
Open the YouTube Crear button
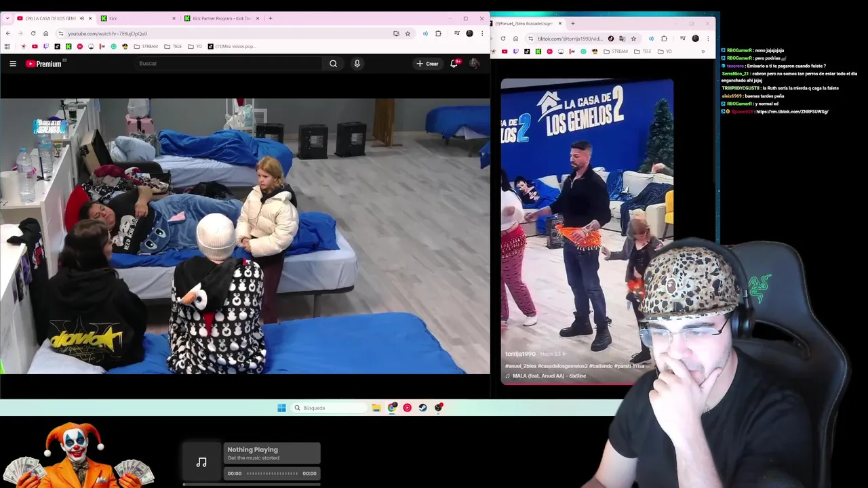pyautogui.click(x=428, y=64)
